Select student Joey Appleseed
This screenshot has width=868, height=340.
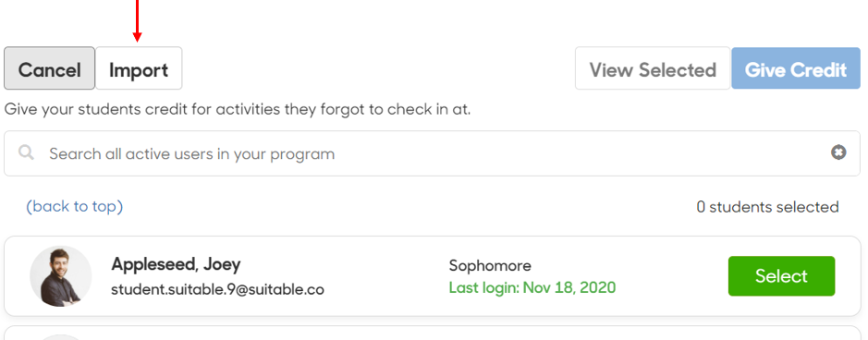pyautogui.click(x=781, y=276)
